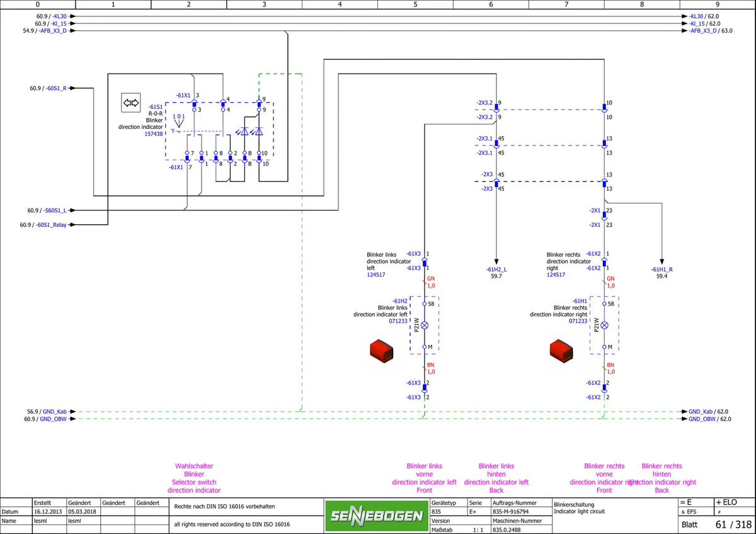
Task: Select the -61S1 switch designation
Action: (x=156, y=107)
